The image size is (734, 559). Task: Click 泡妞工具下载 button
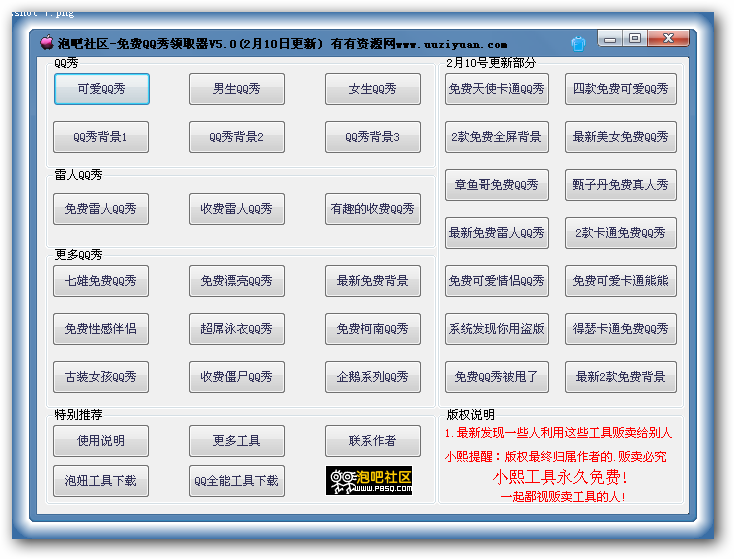tap(101, 481)
